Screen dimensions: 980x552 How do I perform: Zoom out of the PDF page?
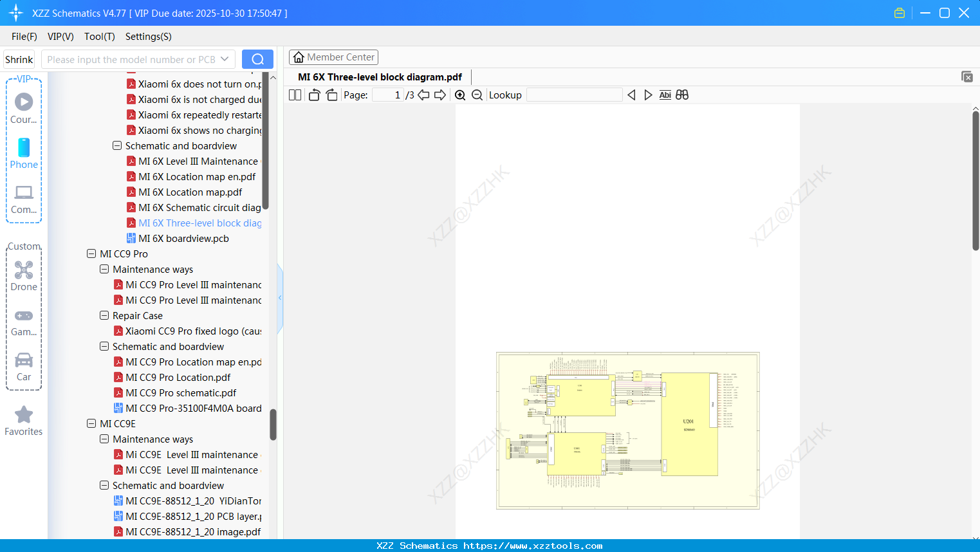(477, 95)
